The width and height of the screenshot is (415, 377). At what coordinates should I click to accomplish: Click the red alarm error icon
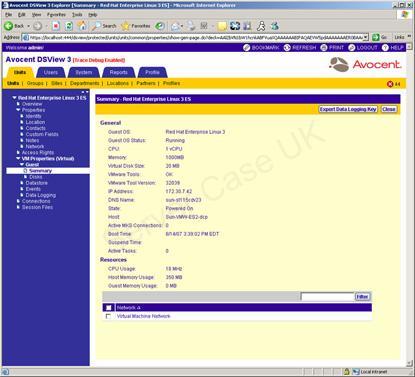pyautogui.click(x=390, y=84)
